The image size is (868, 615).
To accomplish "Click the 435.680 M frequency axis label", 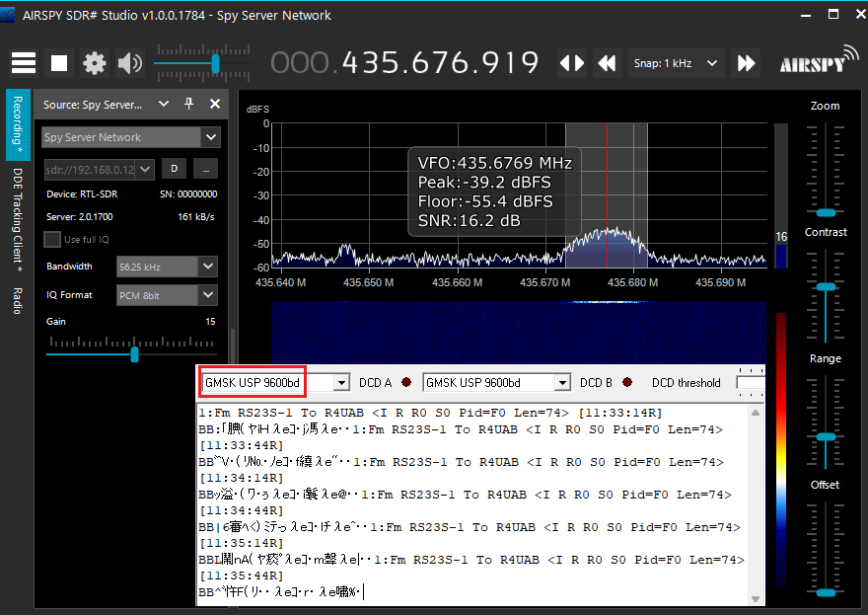I will 632,282.
